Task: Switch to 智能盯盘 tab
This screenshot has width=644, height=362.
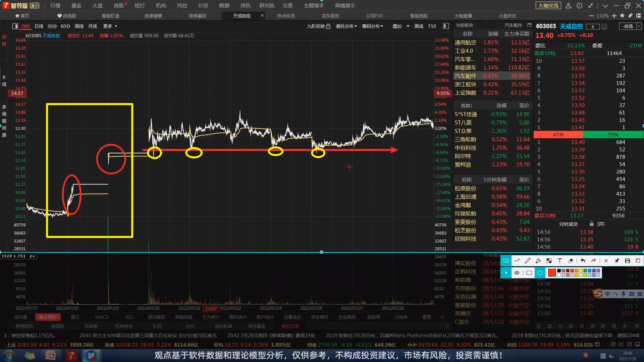Action: (x=110, y=16)
